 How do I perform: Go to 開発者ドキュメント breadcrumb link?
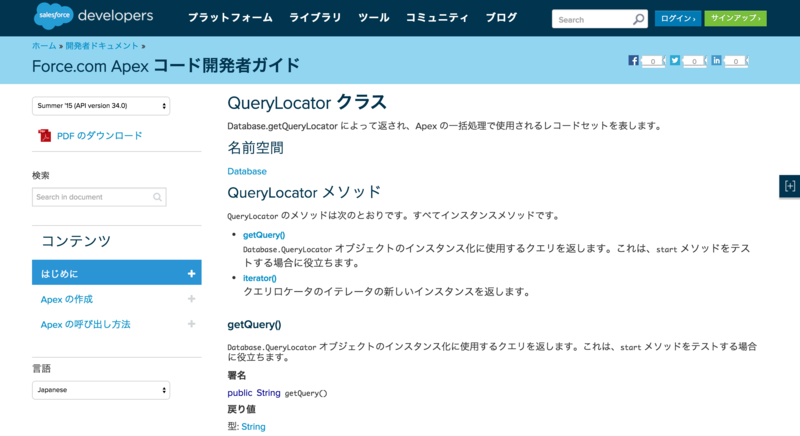102,46
